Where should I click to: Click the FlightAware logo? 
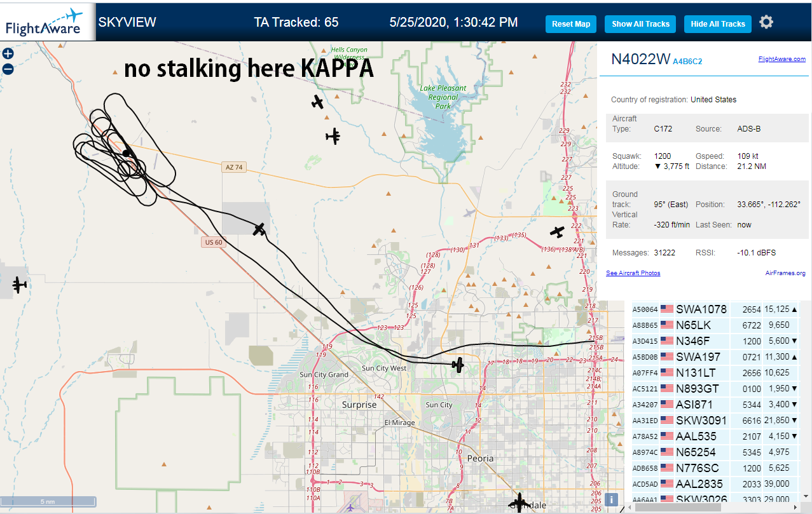[x=48, y=21]
